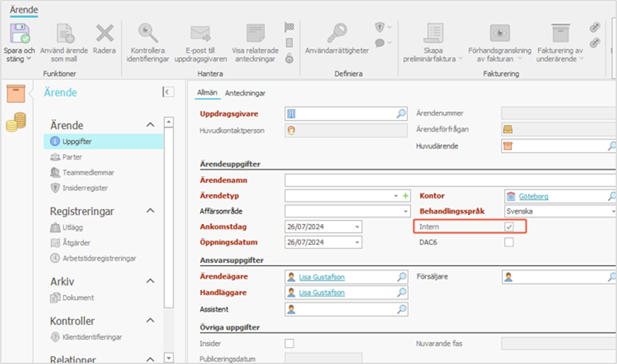
Task: Tick the Insider checkbox
Action: 290,343
